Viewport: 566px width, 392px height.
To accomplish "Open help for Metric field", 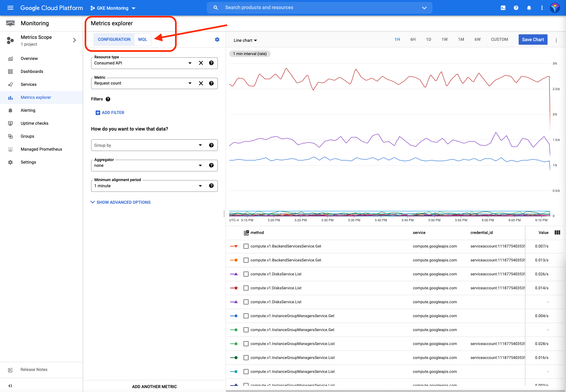I will (211, 83).
